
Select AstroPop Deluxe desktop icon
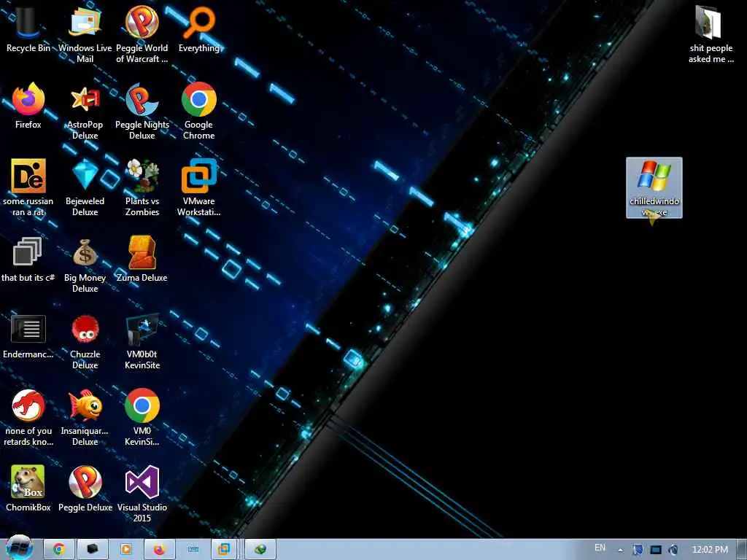[x=85, y=111]
